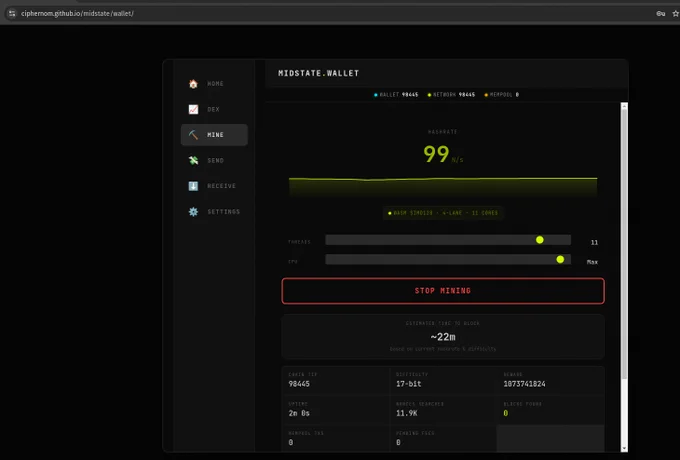The image size is (680, 460).
Task: Open the Home page in sidebar
Action: pos(214,84)
